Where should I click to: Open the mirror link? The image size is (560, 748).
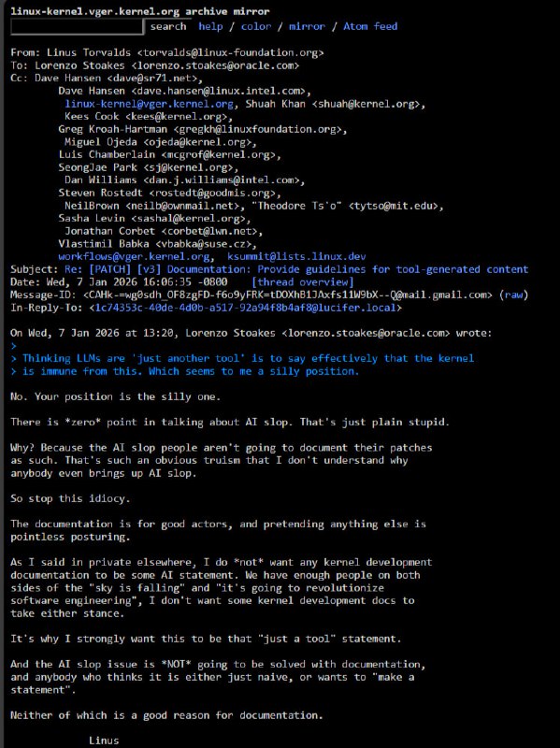(307, 27)
